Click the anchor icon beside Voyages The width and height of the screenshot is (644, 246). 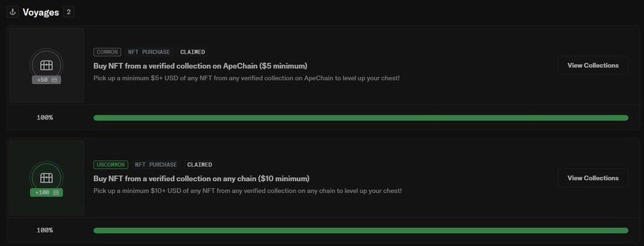pos(12,12)
